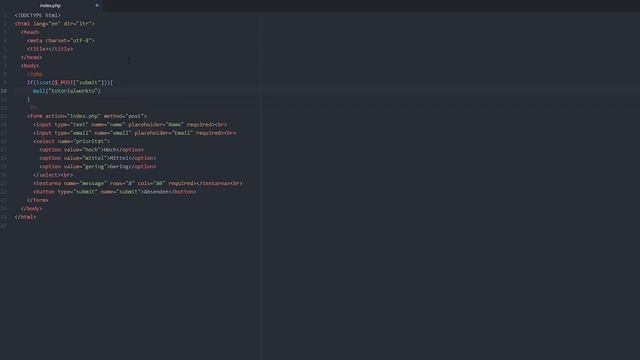
Task: Click the if(isset($_POST["submit"])) line
Action: (x=70, y=82)
